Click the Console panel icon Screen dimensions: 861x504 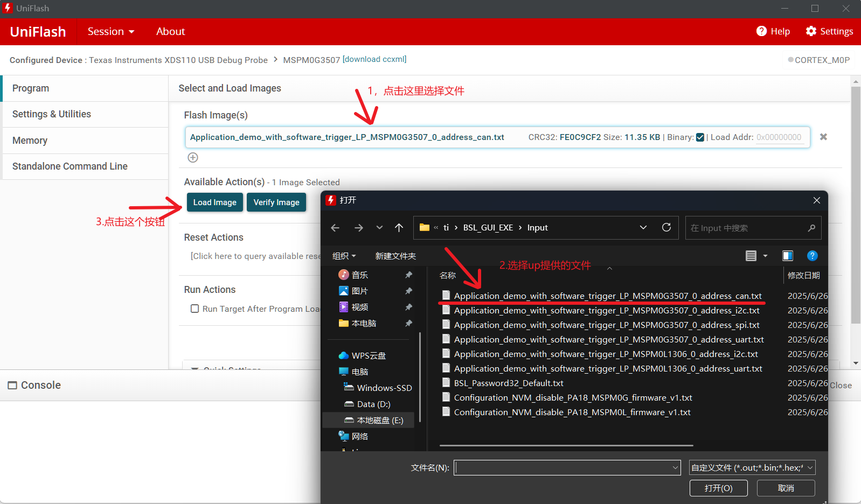coord(12,386)
